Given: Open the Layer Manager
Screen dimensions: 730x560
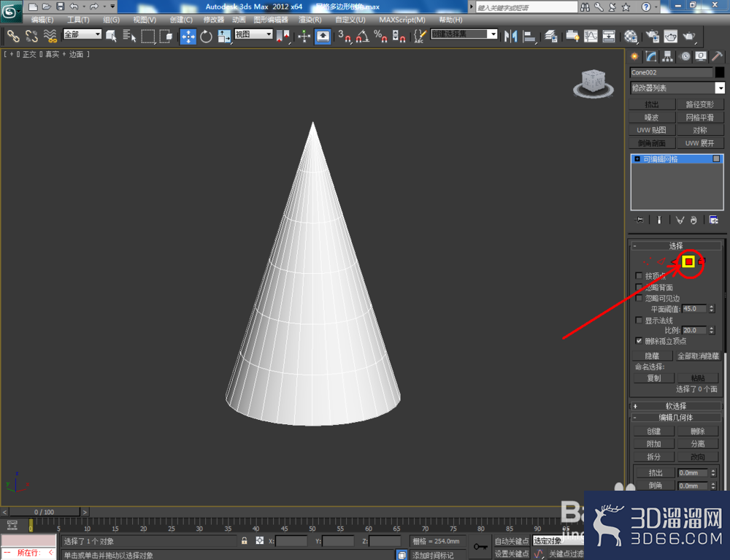Looking at the screenshot, I should (x=551, y=37).
